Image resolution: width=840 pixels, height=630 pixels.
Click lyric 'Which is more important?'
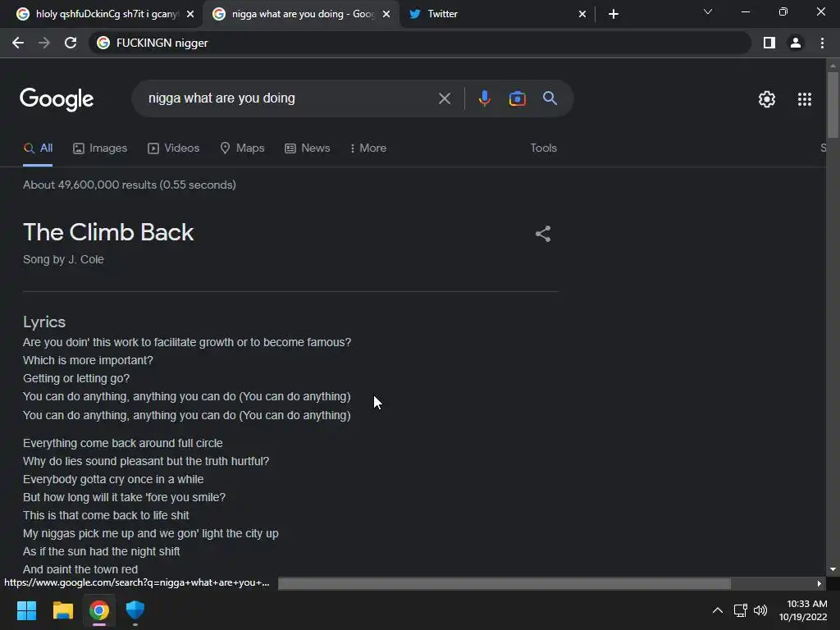coord(88,360)
